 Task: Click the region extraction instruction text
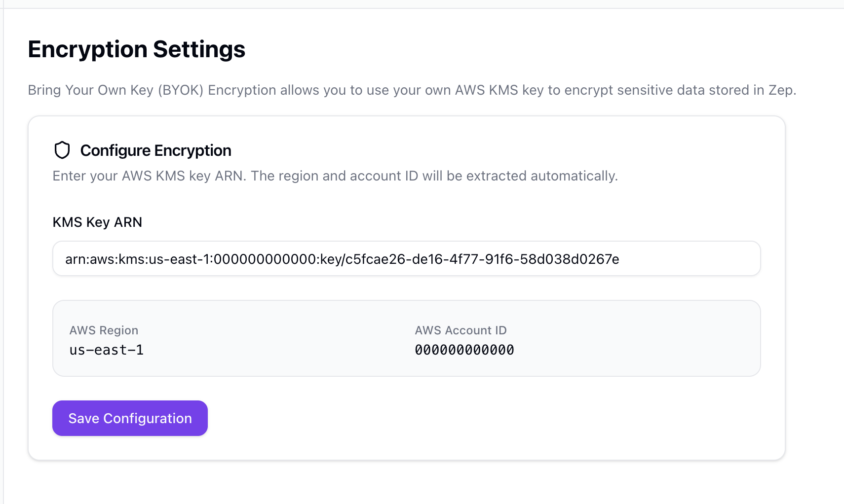point(335,176)
